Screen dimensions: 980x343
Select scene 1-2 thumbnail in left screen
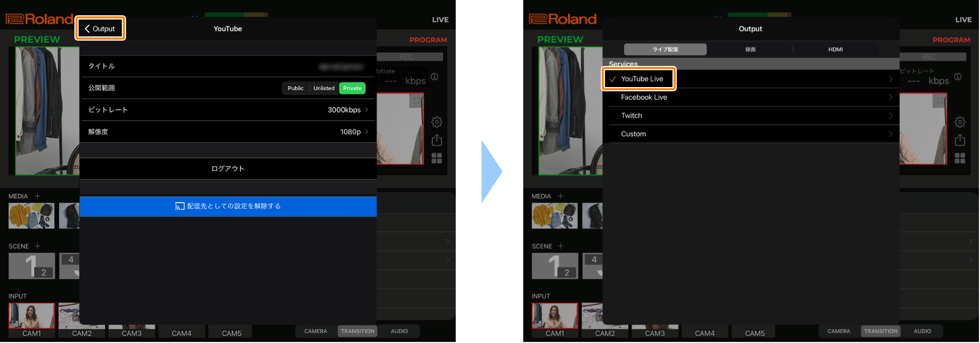(x=32, y=266)
